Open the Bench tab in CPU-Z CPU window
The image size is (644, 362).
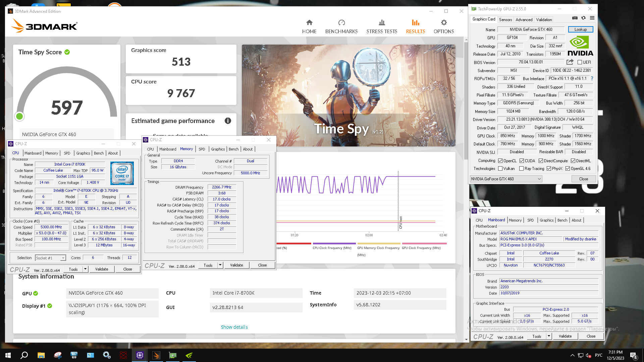tap(99, 153)
